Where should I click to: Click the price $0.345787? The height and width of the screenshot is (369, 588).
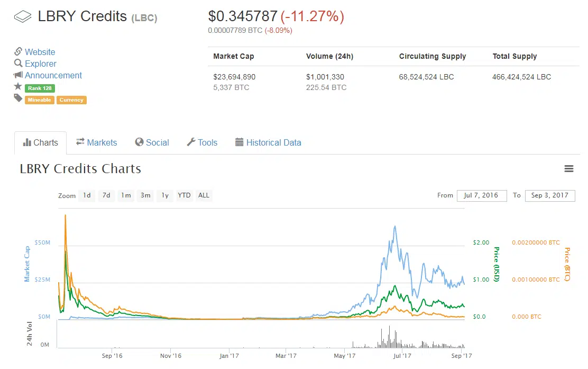(243, 16)
